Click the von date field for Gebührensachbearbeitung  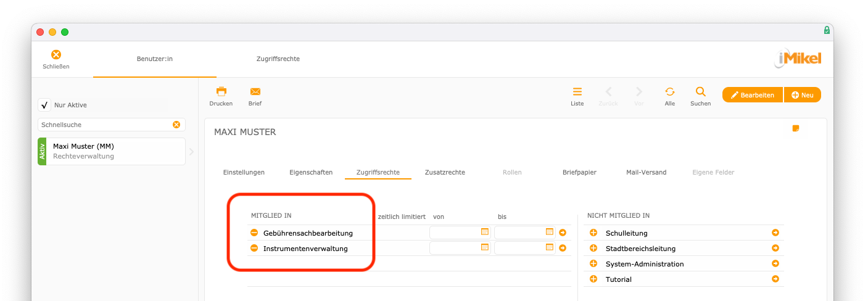[460, 233]
